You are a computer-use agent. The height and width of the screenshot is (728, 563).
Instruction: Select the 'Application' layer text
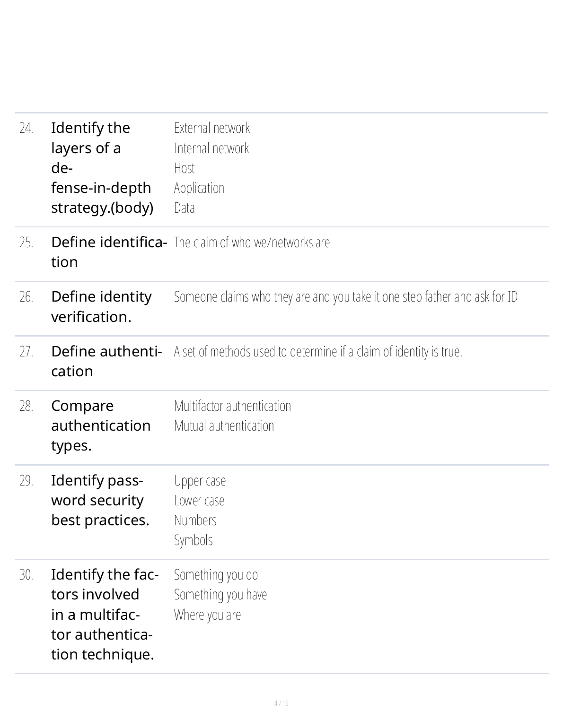[199, 188]
